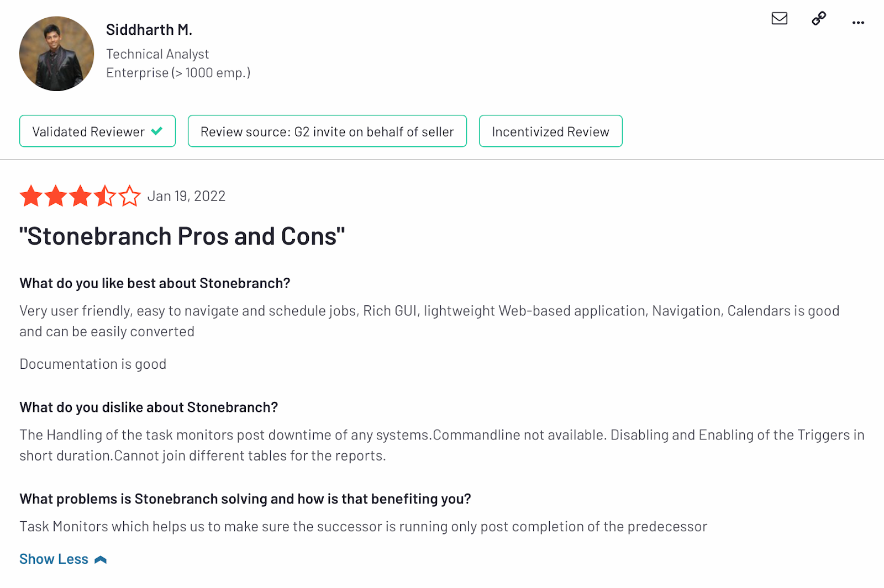
Task: Click Siddharth M.'s profile photo
Action: pyautogui.click(x=56, y=54)
